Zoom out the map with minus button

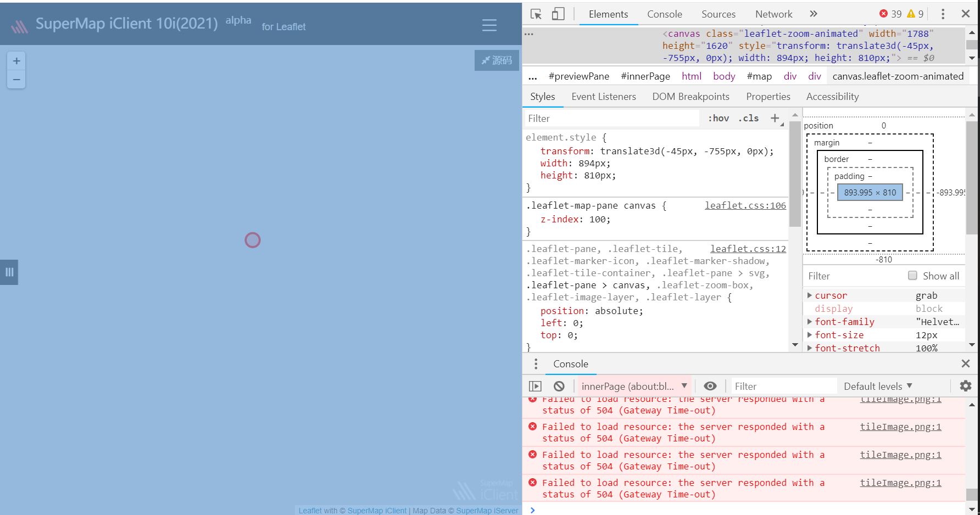point(16,80)
